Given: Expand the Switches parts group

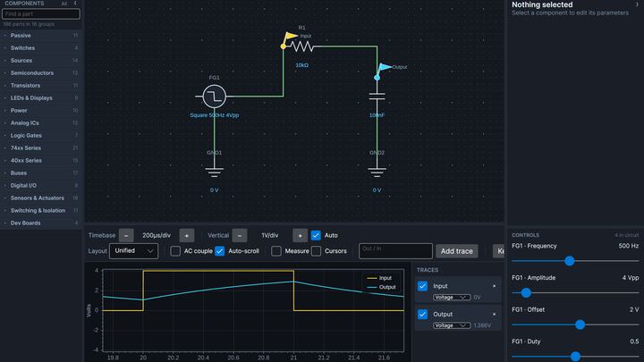Looking at the screenshot, I should coord(41,48).
